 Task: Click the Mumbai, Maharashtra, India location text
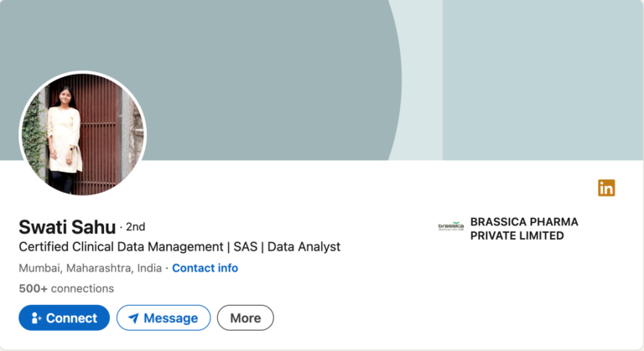pyautogui.click(x=90, y=268)
